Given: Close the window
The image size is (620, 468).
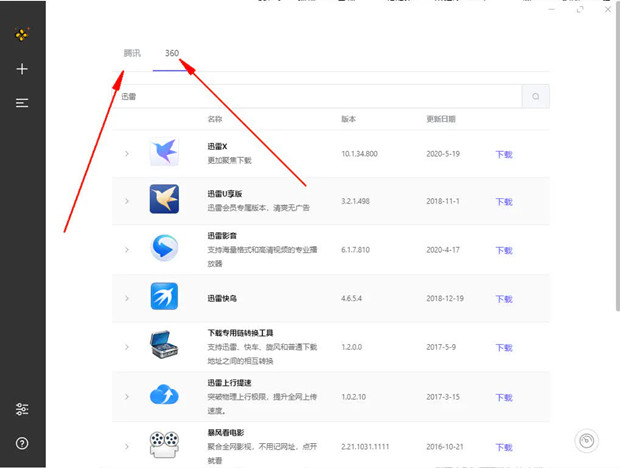Looking at the screenshot, I should coord(608,9).
